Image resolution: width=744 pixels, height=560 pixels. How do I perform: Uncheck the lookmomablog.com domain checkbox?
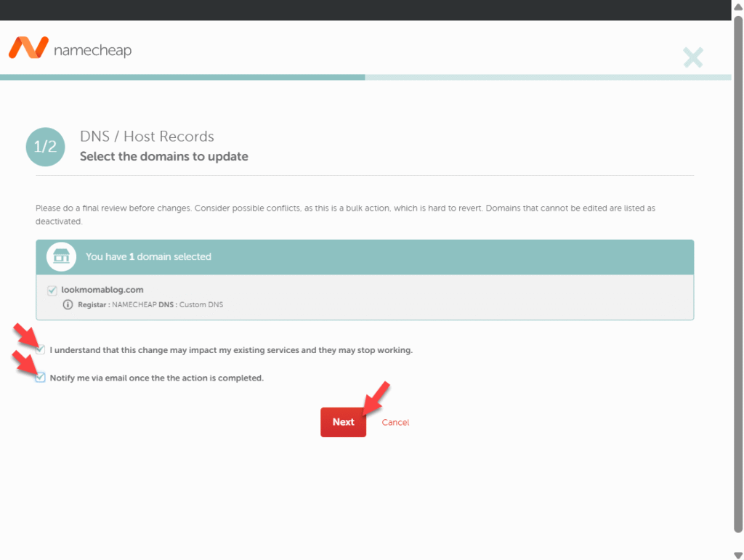point(52,290)
